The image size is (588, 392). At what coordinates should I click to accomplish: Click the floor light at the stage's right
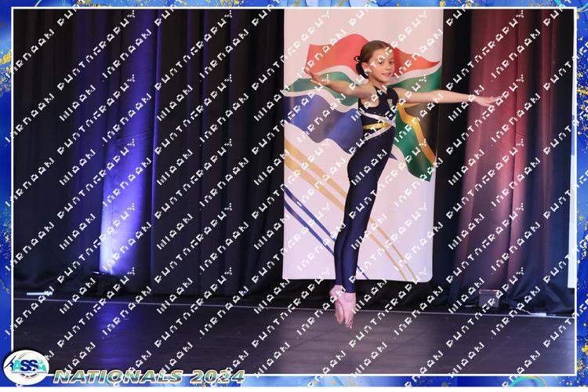(x=489, y=299)
